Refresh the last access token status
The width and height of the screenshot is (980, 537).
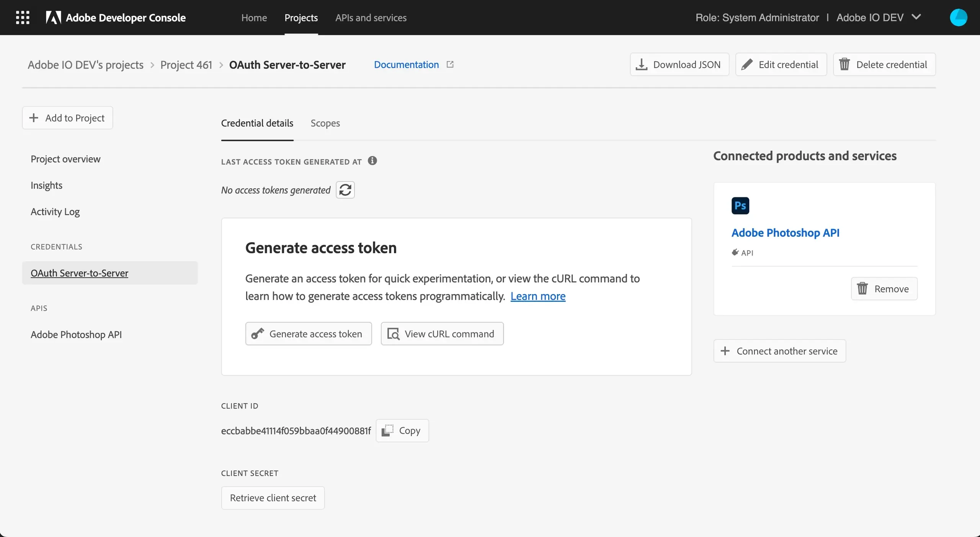pos(345,190)
